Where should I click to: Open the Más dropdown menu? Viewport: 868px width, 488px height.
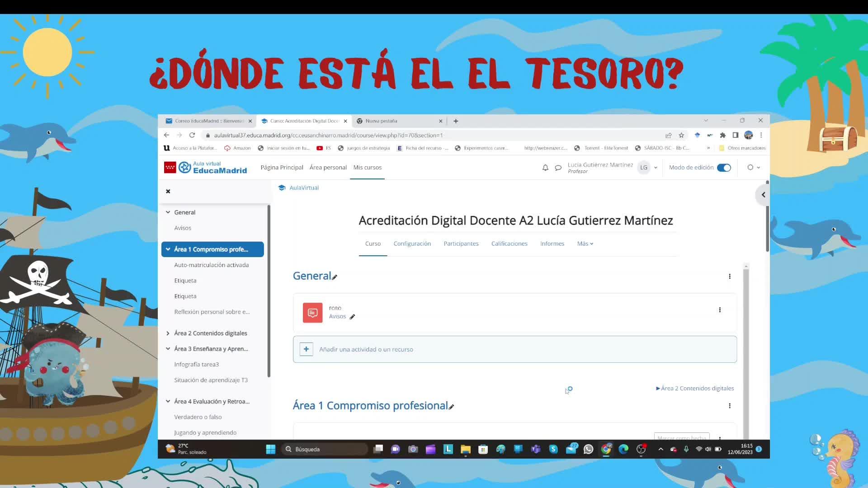585,244
